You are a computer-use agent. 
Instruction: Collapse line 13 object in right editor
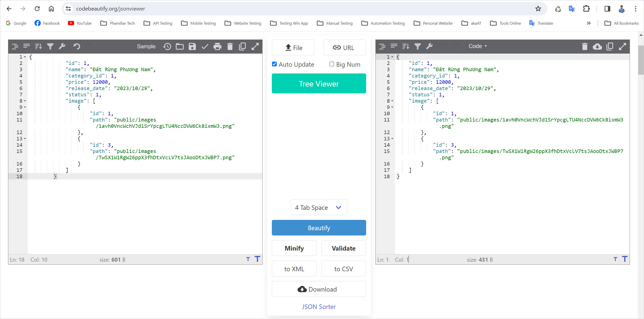click(392, 139)
